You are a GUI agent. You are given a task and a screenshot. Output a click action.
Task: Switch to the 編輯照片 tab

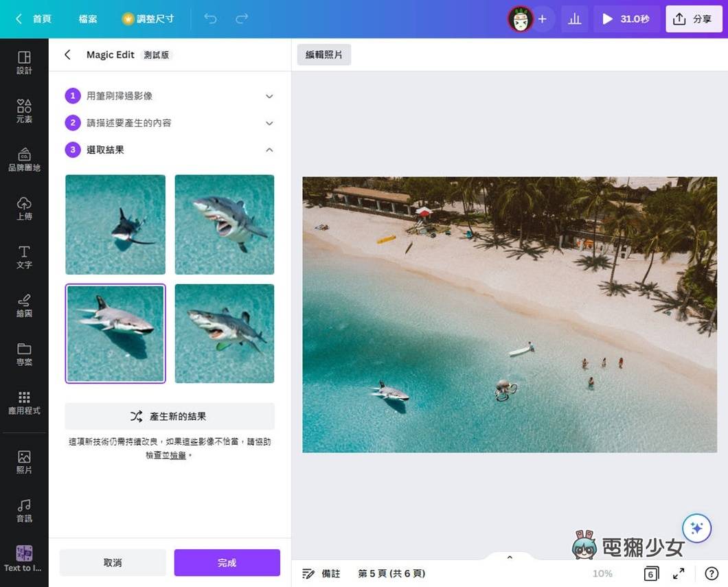coord(323,54)
